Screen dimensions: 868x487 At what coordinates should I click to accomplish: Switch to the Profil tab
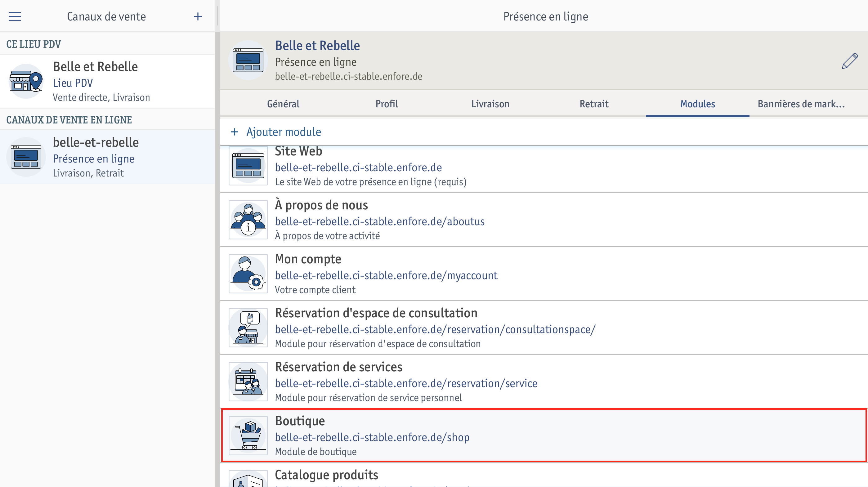pos(387,104)
